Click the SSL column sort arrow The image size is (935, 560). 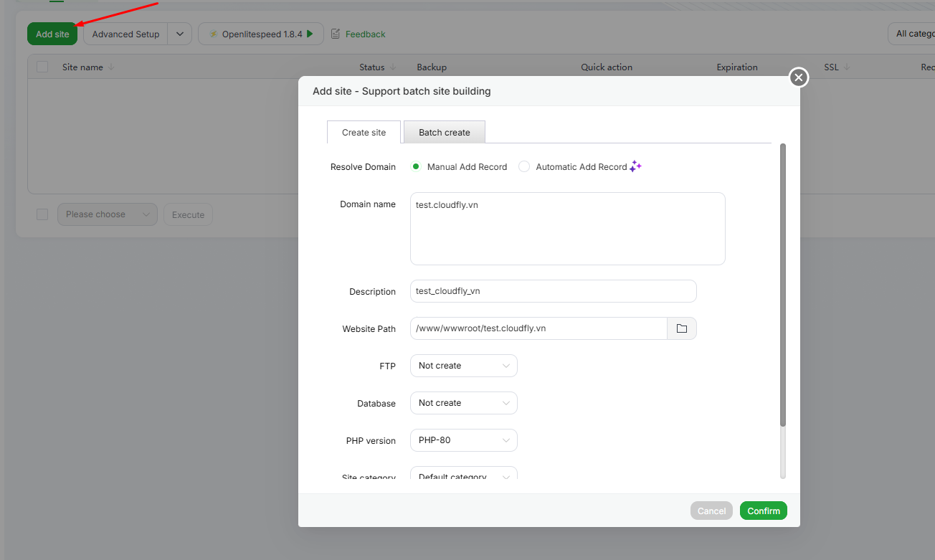coord(847,67)
